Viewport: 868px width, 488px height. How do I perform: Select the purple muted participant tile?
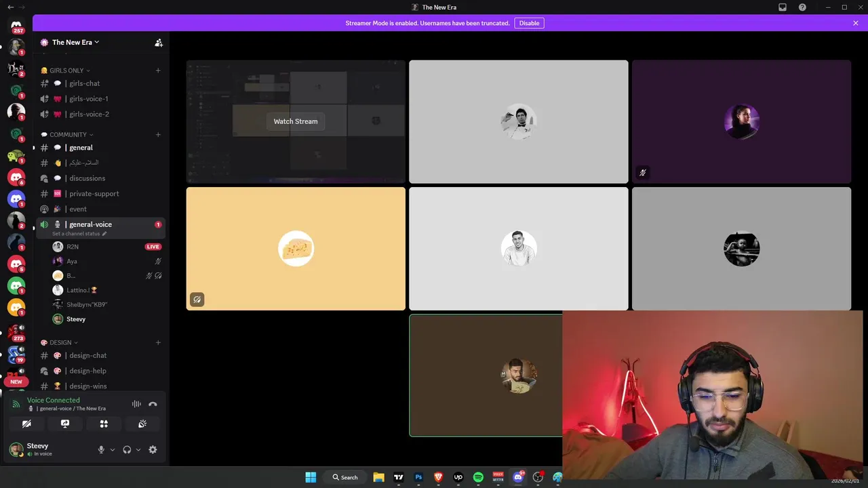pos(741,122)
